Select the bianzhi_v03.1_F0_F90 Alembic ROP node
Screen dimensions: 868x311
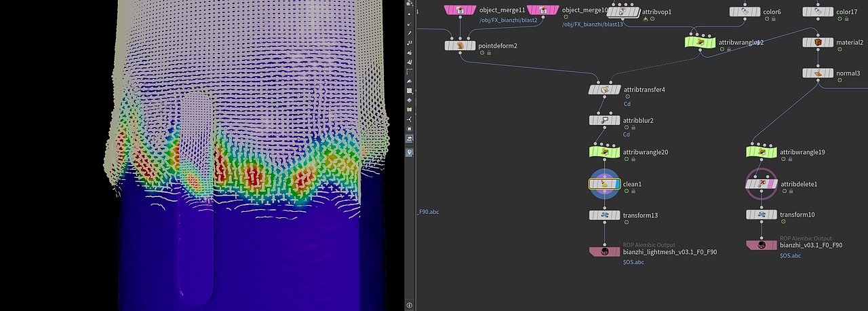coord(762,245)
